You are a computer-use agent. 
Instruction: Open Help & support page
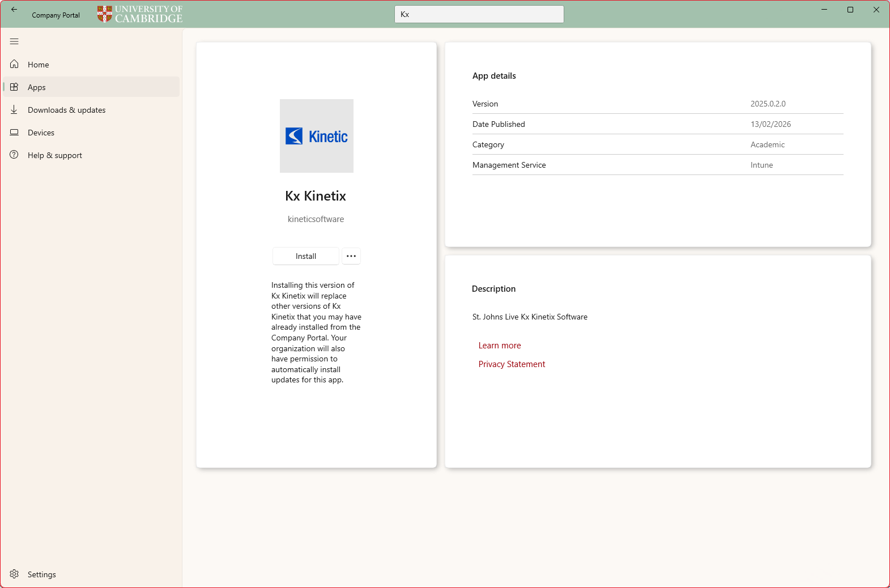55,155
